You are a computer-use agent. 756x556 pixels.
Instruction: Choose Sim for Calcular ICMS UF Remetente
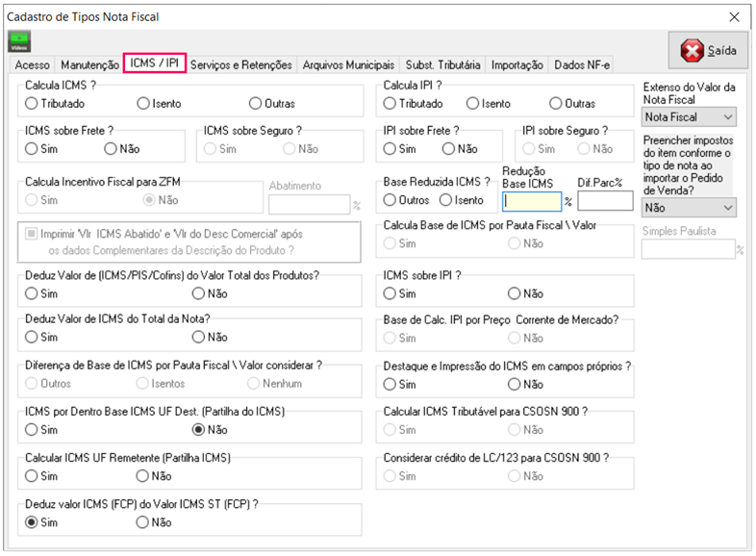32,475
